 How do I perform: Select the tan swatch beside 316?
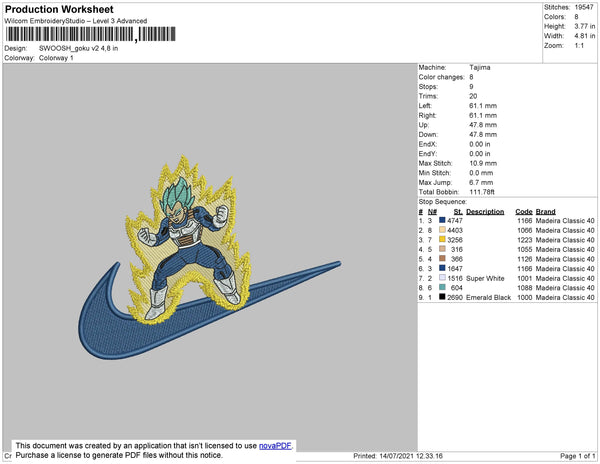[442, 249]
